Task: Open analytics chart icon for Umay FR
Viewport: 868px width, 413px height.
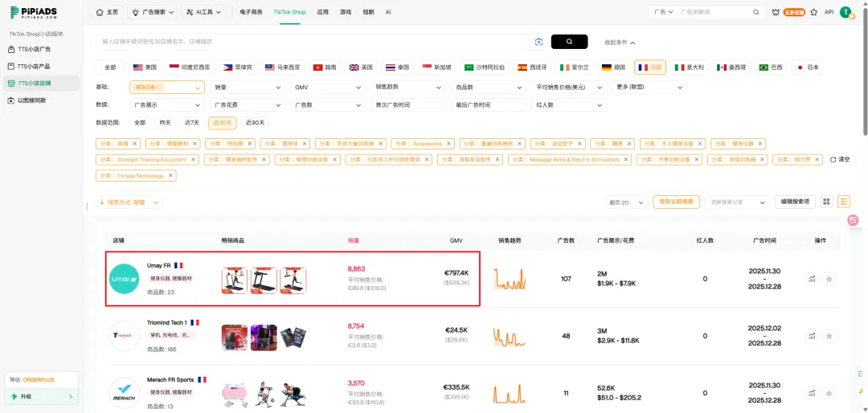Action: (x=812, y=279)
